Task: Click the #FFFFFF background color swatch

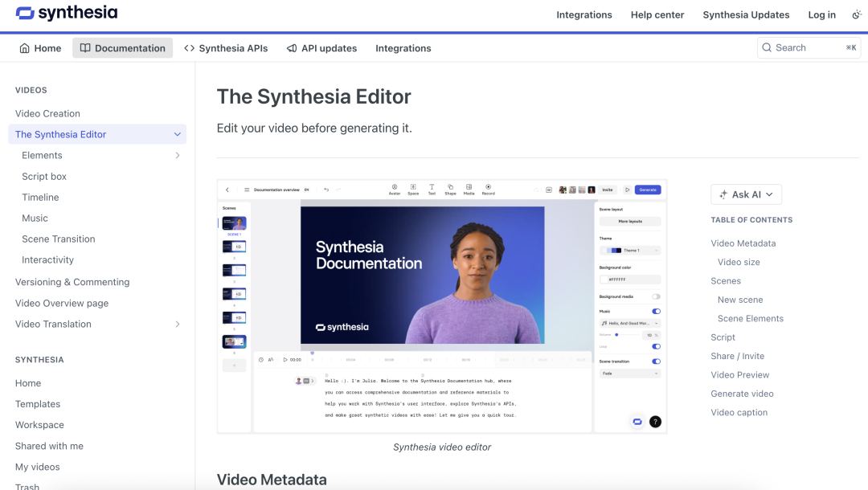Action: 604,280
